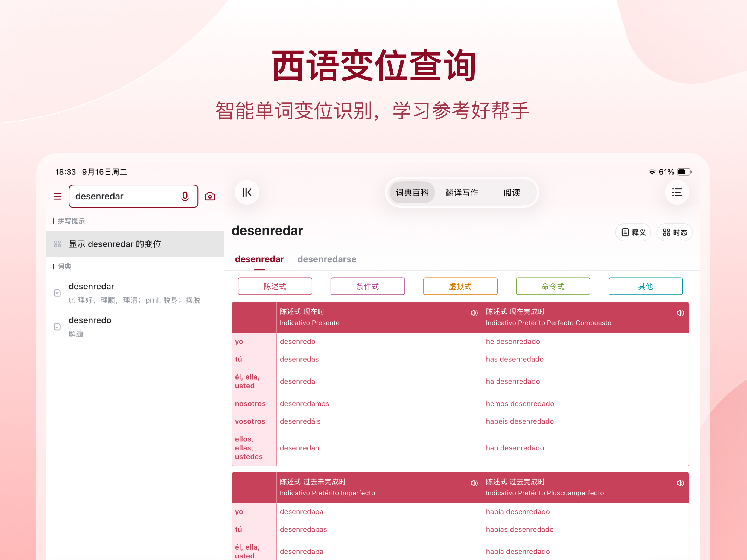The height and width of the screenshot is (560, 747).
Task: Switch to 词典百科 tab
Action: 412,192
